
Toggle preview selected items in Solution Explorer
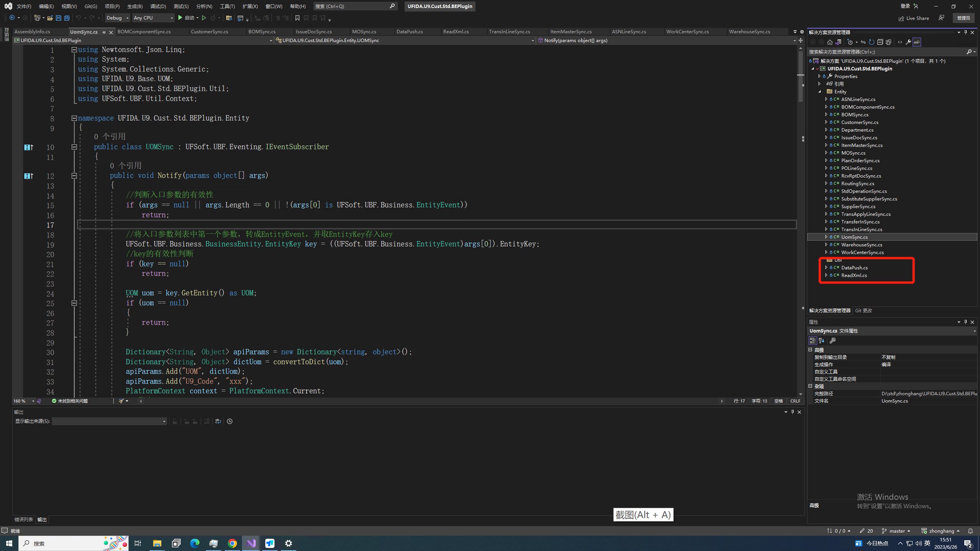coord(917,42)
